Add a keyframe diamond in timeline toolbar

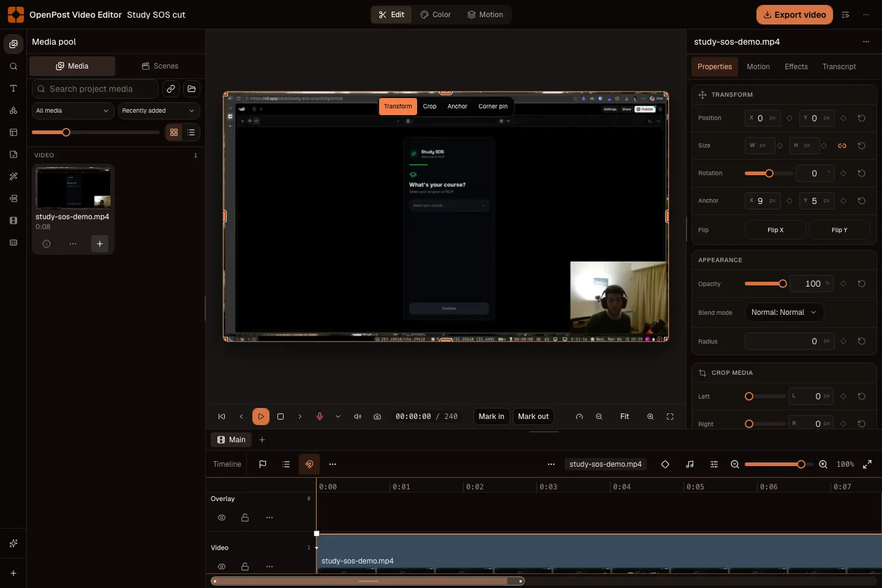(x=665, y=464)
